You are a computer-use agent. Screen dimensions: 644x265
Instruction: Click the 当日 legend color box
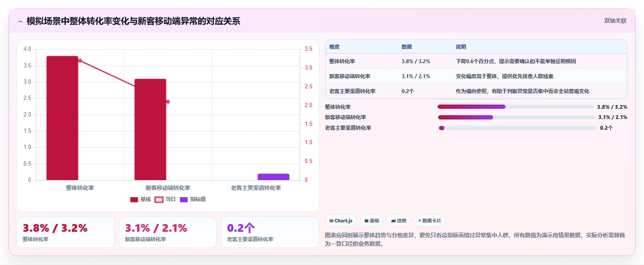coord(159,199)
